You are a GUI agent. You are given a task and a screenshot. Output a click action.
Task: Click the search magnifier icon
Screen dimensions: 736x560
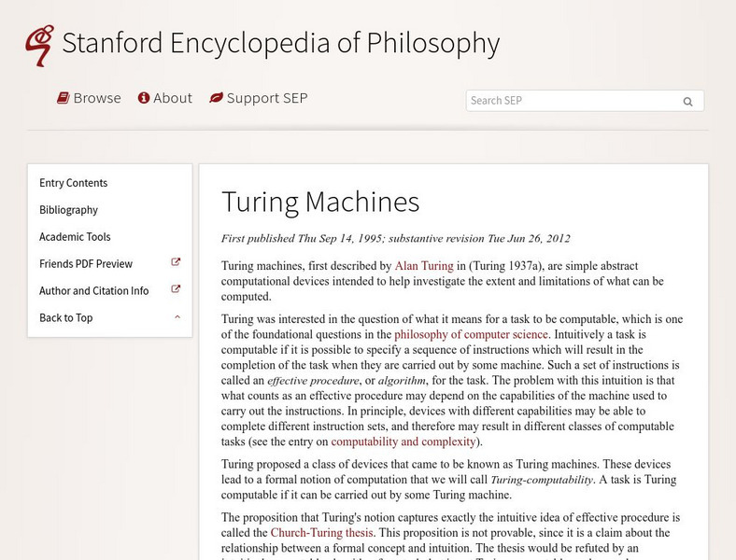[687, 102]
